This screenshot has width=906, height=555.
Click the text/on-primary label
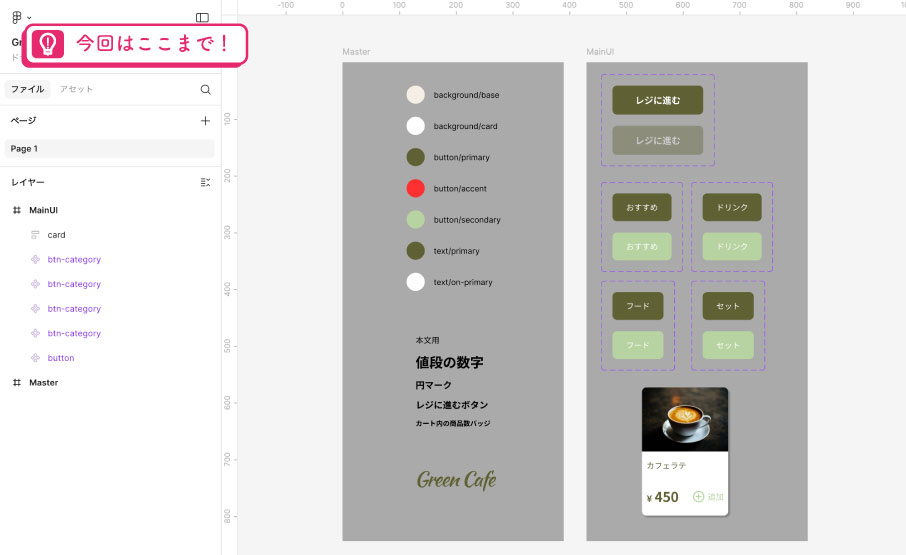pyautogui.click(x=463, y=282)
